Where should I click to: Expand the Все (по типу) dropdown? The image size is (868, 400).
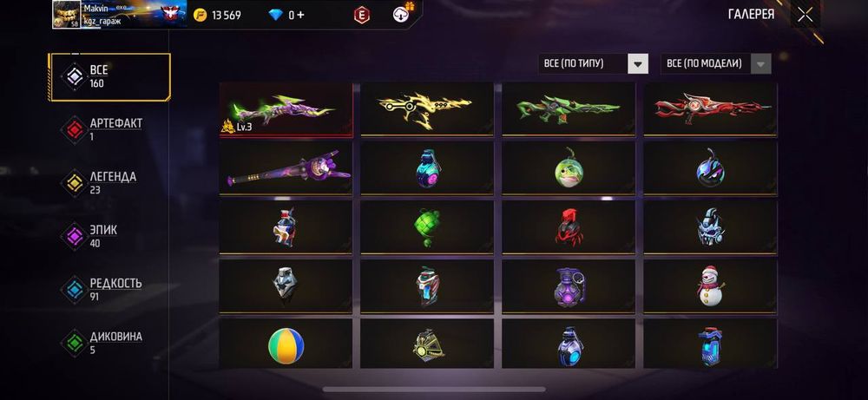tap(593, 63)
